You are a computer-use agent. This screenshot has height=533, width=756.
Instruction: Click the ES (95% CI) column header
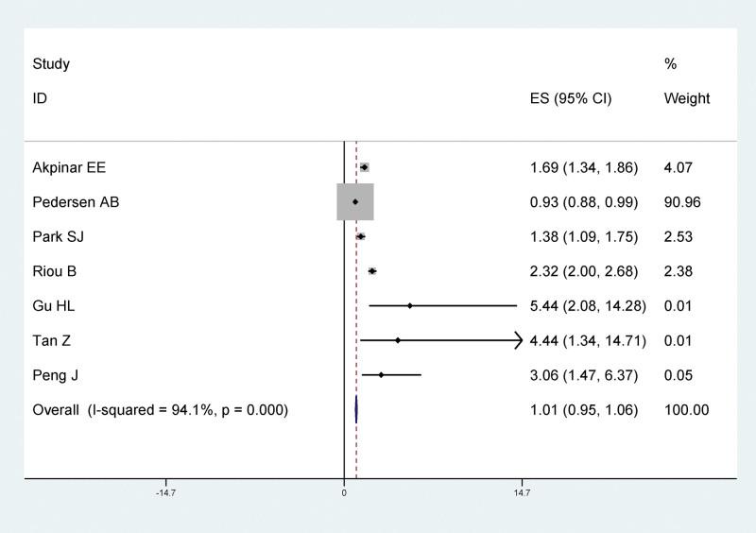coord(571,98)
